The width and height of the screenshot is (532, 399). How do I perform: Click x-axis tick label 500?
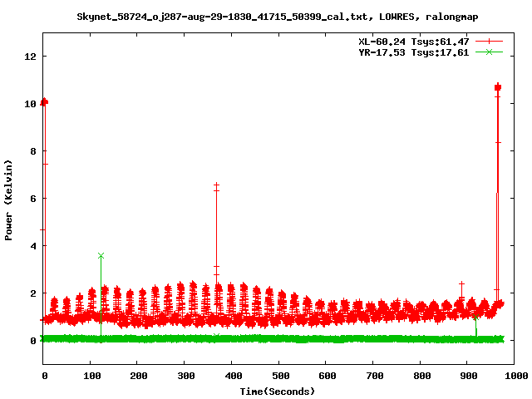pos(281,376)
